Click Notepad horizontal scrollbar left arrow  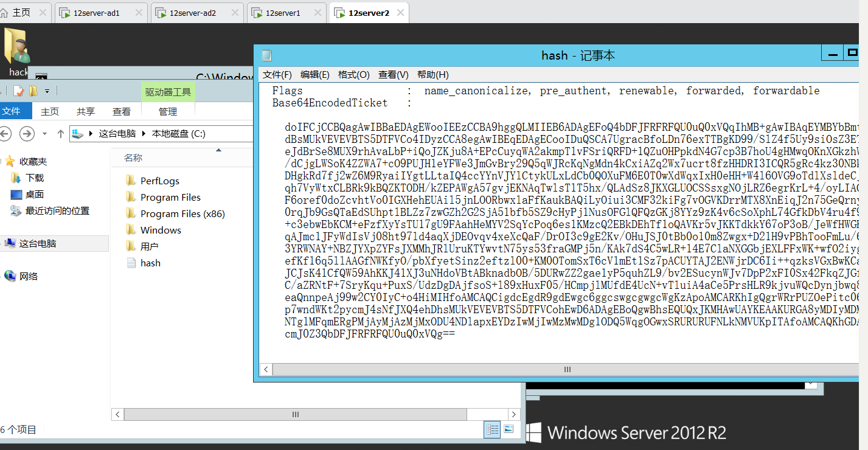[265, 369]
